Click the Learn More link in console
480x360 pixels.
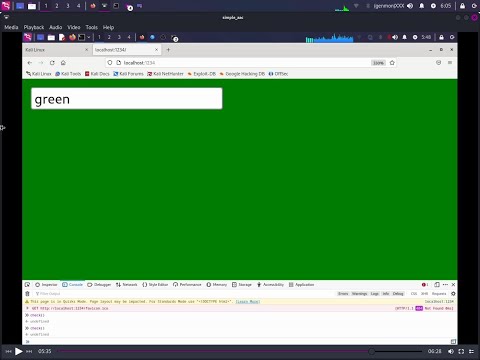[x=248, y=301]
